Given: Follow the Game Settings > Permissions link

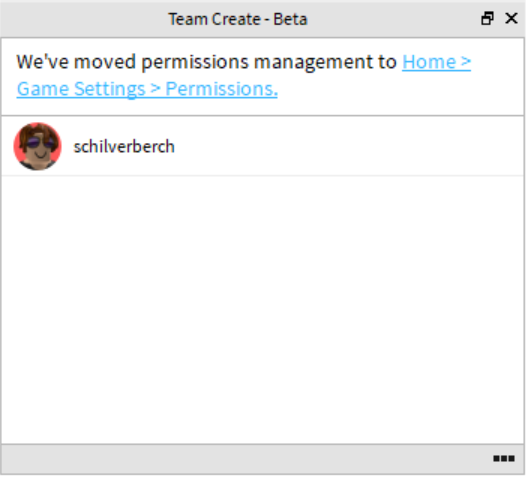Looking at the screenshot, I should pyautogui.click(x=147, y=89).
